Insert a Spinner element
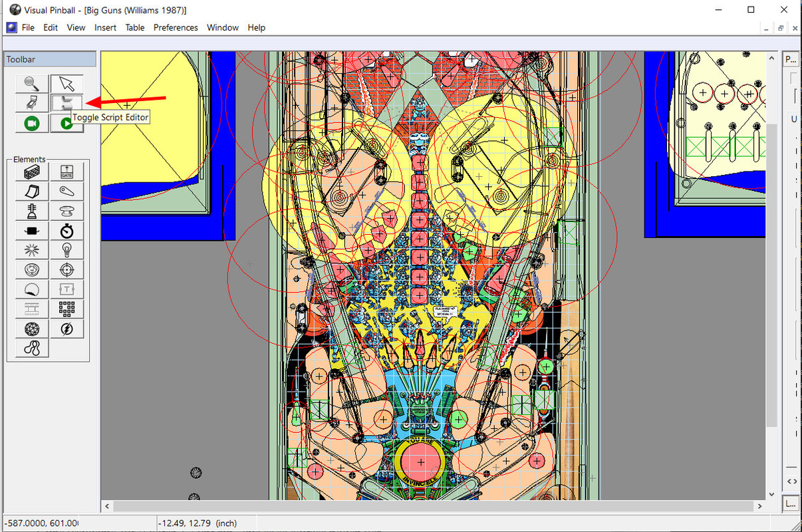 click(x=32, y=231)
